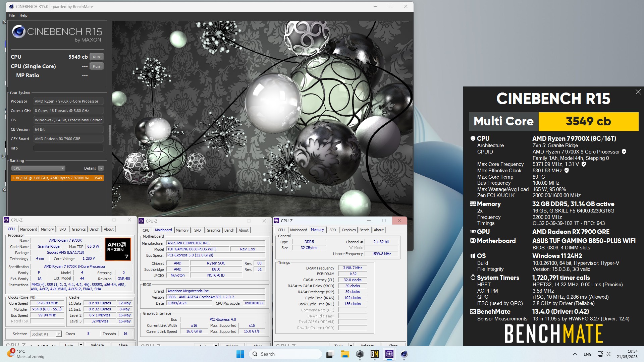Click the Multiplier value x54.8 (6.0 - 55.5)
The image size is (644, 362).
47,309
